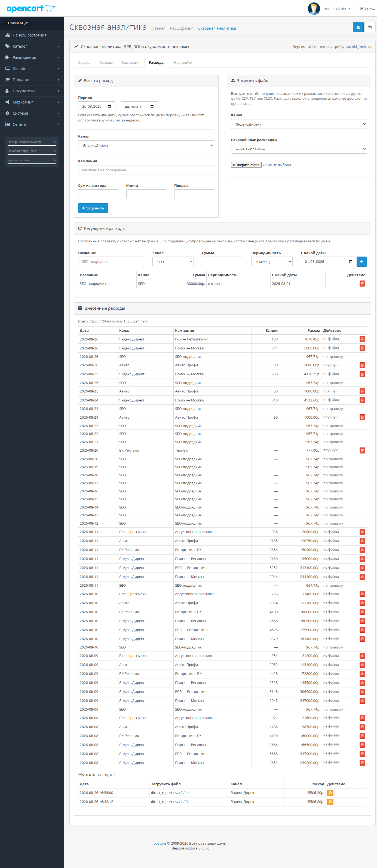Focus the Сумма расхода input field
377x868 pixels.
98,194
